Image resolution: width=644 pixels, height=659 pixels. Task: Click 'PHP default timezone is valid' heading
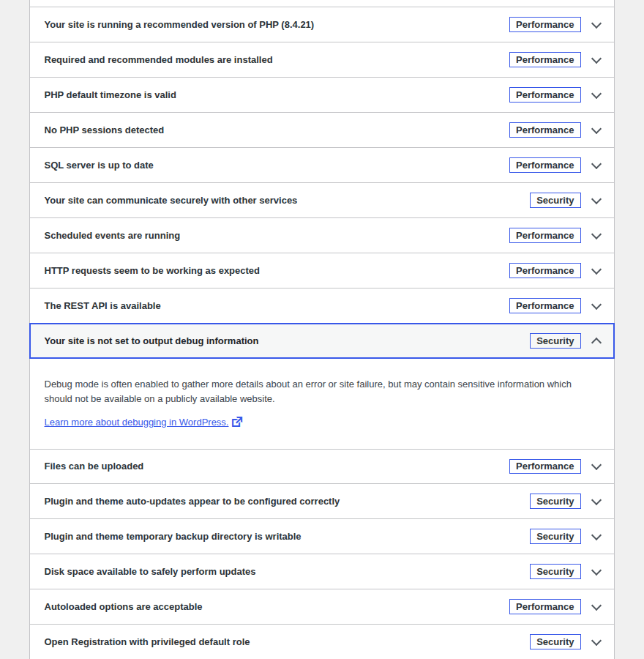click(x=110, y=95)
